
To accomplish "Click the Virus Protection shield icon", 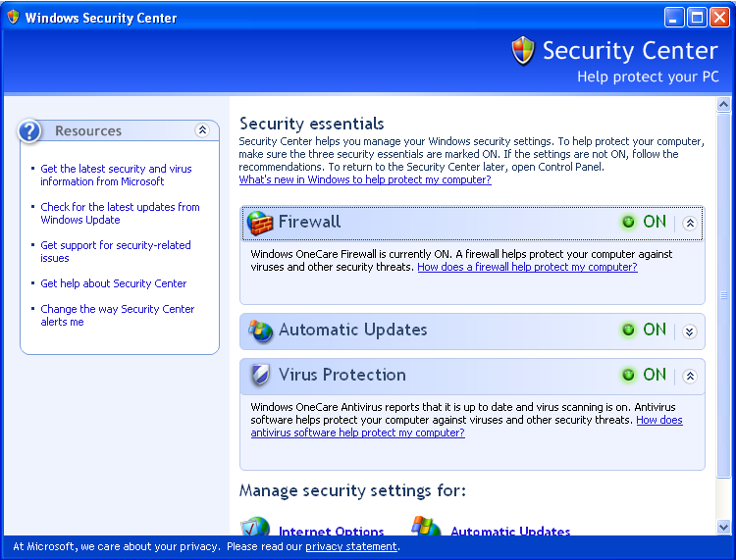I will coord(260,375).
